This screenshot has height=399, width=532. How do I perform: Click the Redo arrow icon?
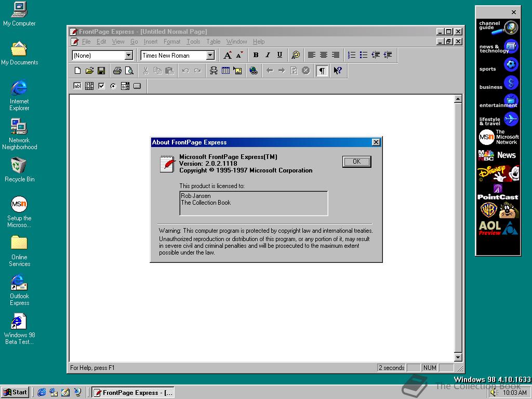197,71
